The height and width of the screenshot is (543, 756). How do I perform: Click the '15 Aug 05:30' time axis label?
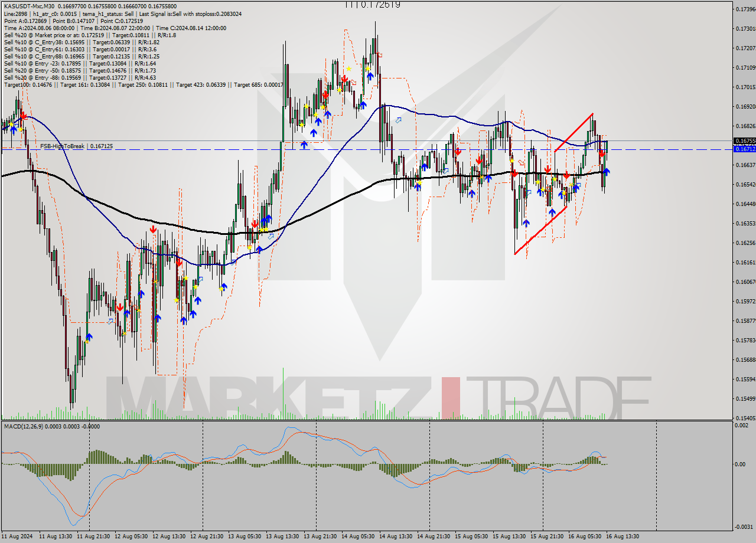point(470,537)
